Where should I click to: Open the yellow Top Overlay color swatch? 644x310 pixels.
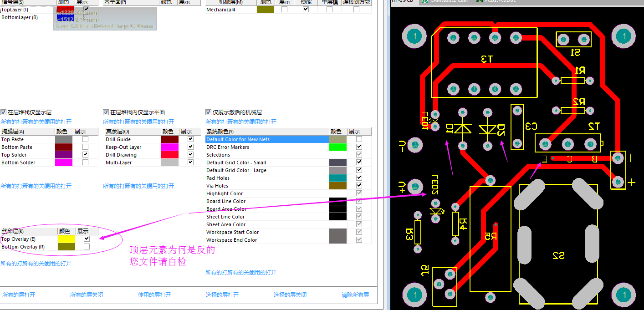[66, 239]
